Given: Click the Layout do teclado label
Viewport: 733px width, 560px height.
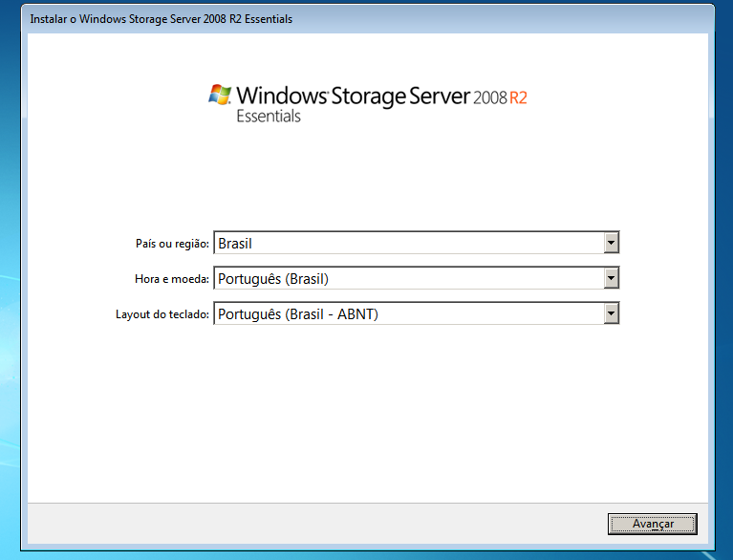Looking at the screenshot, I should tap(162, 314).
